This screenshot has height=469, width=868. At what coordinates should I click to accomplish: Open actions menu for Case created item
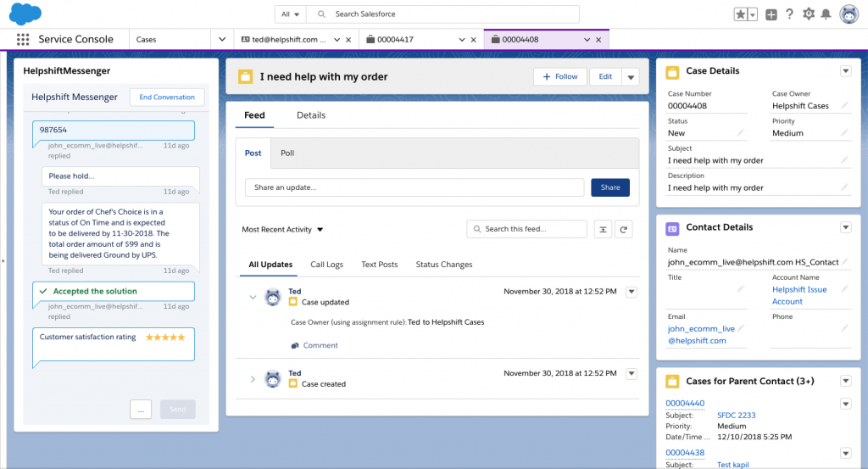(x=631, y=374)
